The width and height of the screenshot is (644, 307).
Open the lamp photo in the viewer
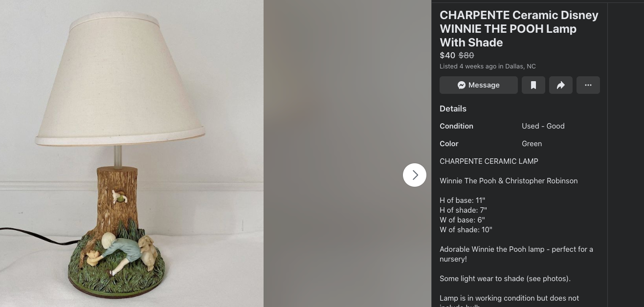[x=132, y=153]
